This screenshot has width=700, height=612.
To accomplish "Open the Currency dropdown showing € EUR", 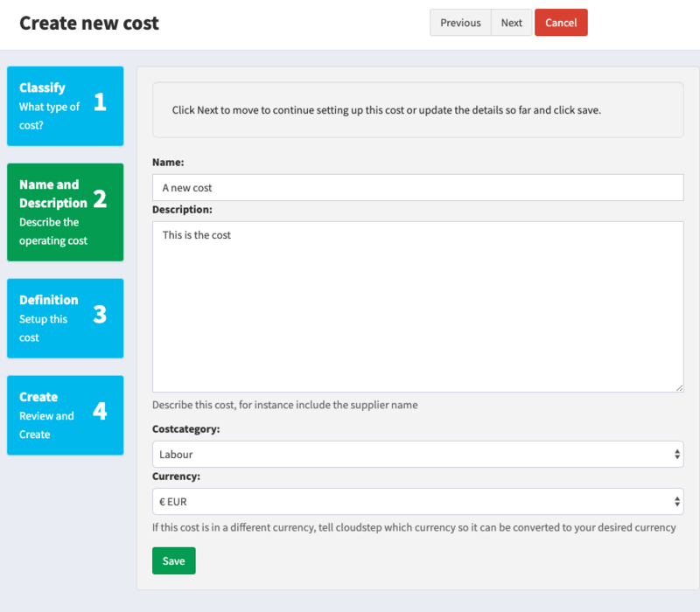I will pos(418,501).
